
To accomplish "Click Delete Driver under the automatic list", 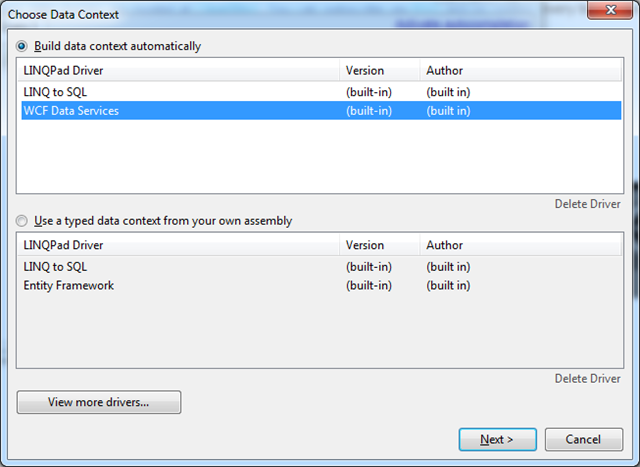I will click(587, 204).
